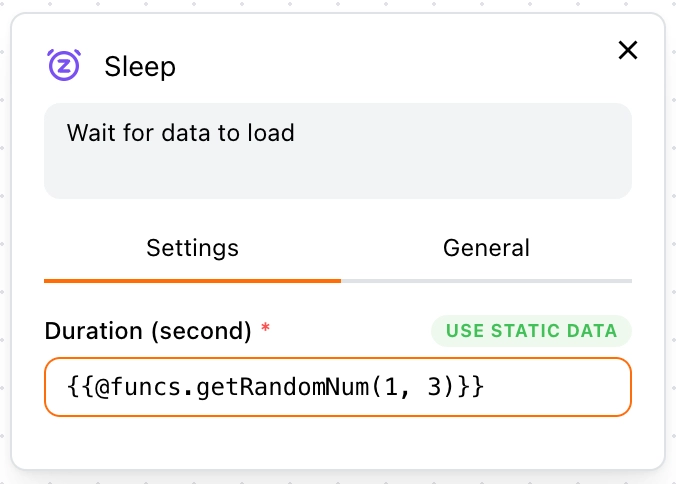Close the Sleep panel with the X
This screenshot has height=484, width=676.
(x=628, y=50)
